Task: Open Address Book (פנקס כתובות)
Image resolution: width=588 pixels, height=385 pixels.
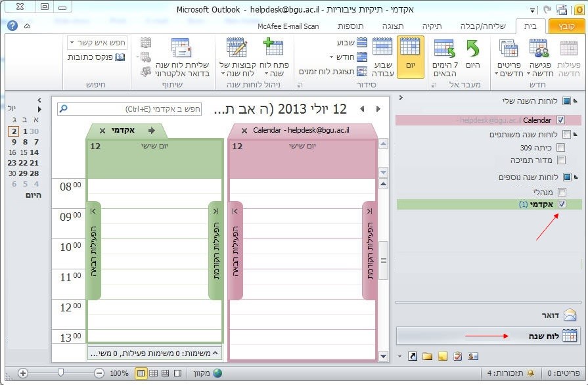Action: (97, 57)
